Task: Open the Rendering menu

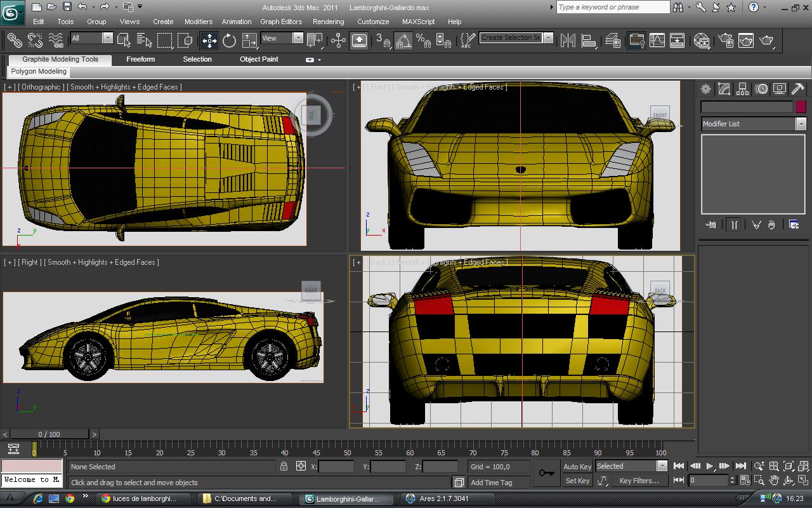Action: [328, 22]
